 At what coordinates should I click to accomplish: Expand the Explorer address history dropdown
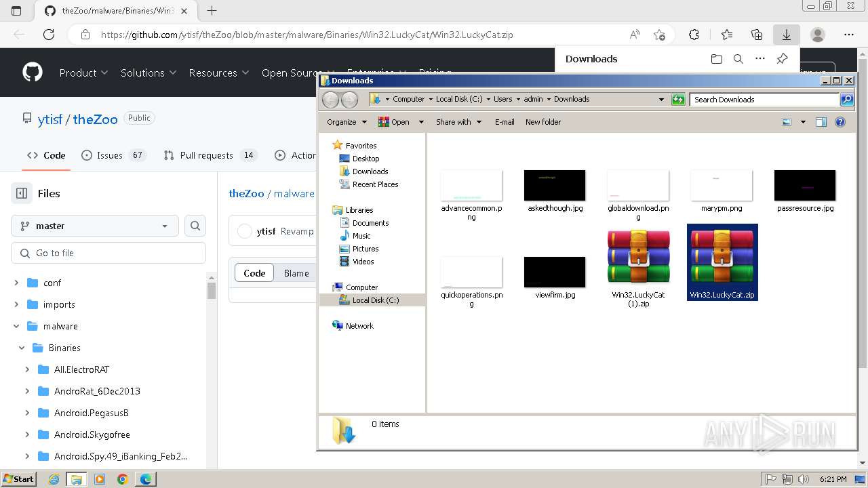(x=662, y=100)
